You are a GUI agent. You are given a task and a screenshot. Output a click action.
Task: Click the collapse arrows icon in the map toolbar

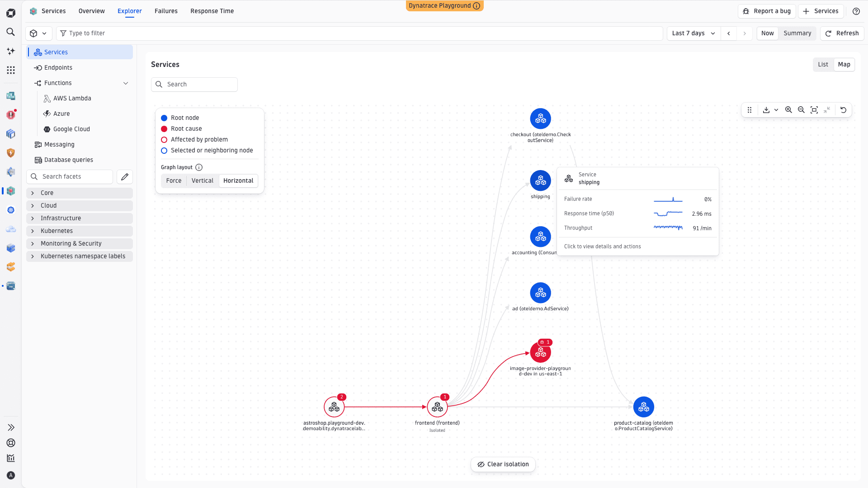pos(827,110)
